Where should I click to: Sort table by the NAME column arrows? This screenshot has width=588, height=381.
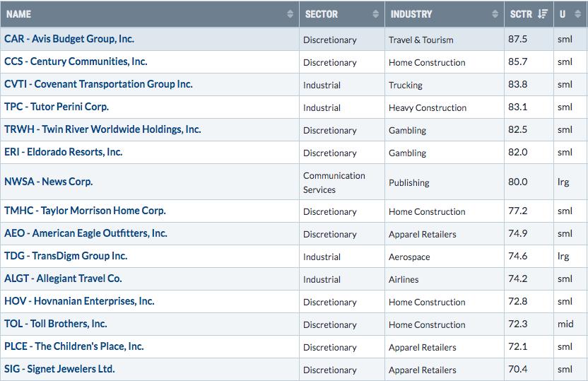pos(290,14)
